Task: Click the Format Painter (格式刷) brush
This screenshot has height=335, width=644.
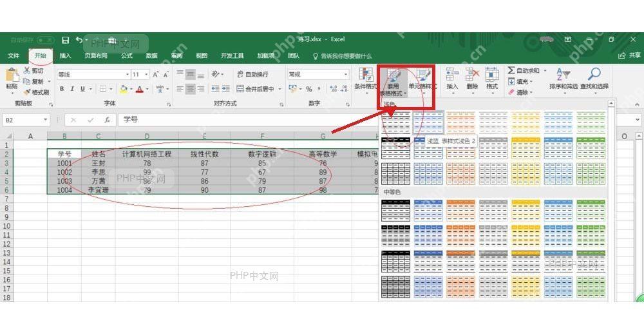Action: click(x=37, y=92)
